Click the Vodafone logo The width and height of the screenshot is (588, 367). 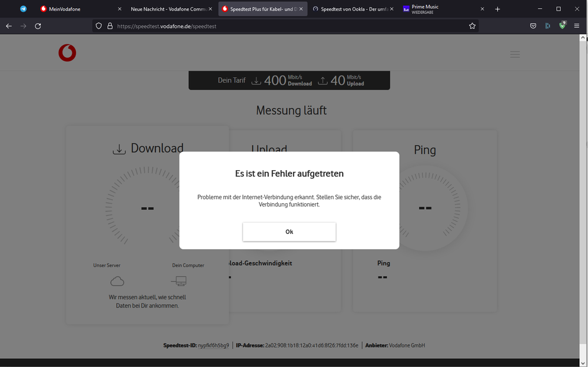point(67,52)
